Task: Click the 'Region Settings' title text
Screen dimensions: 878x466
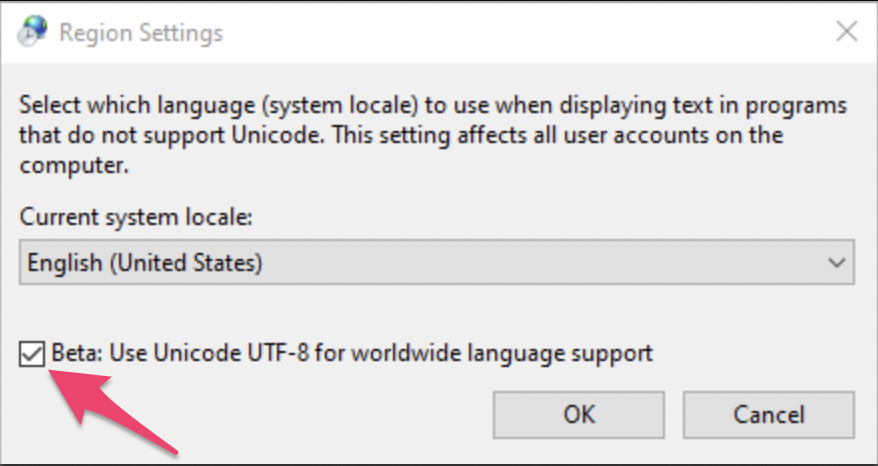Action: coord(140,33)
